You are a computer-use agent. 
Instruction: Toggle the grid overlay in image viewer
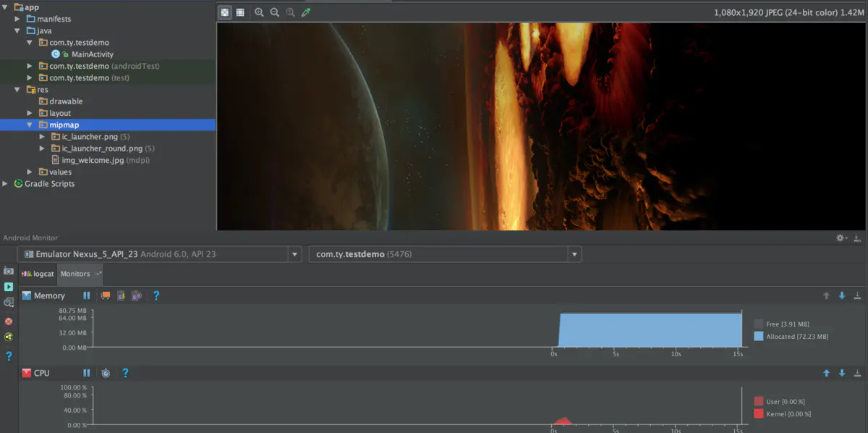240,12
